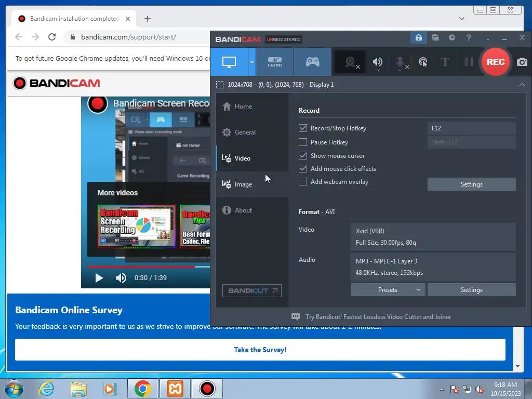
Task: Uncheck Add mouse click effects checkbox
Action: (x=303, y=169)
